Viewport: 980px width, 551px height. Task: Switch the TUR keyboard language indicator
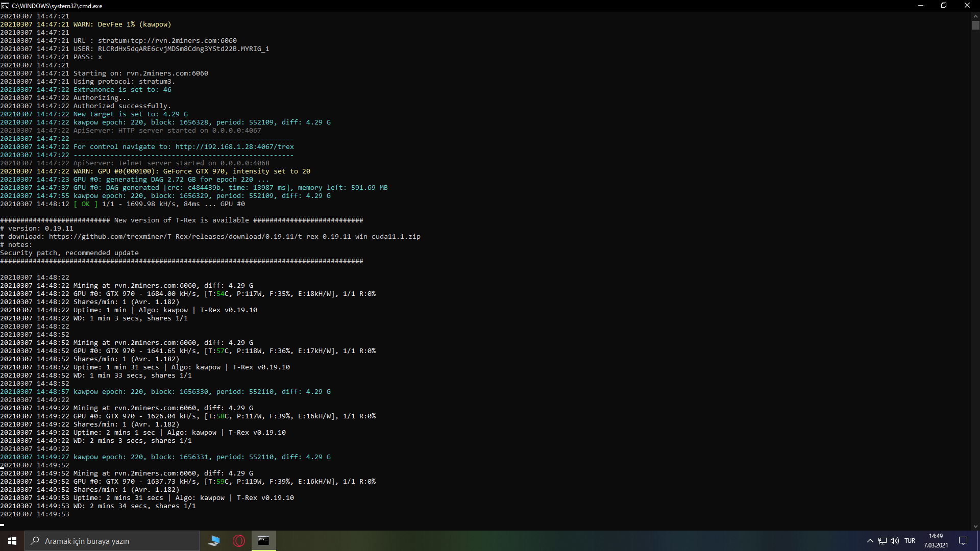(x=910, y=541)
